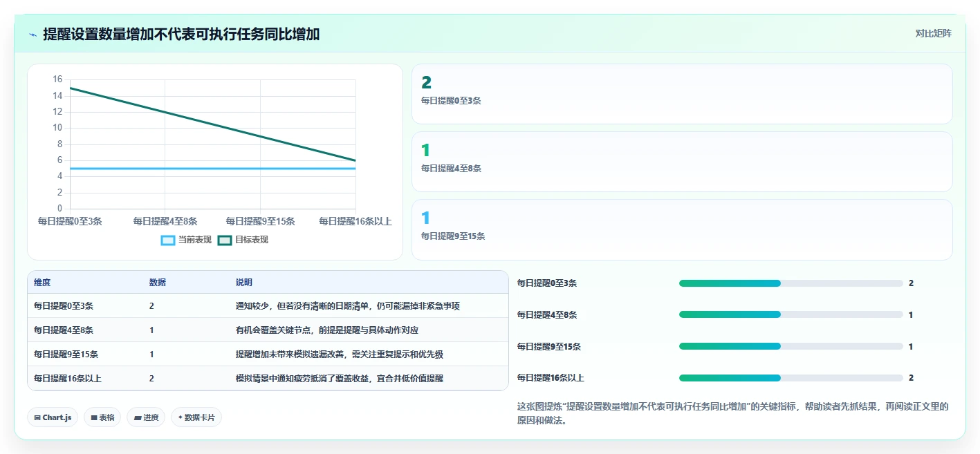This screenshot has height=454, width=980.
Task: Click the lightning icon beside the title
Action: [x=33, y=35]
